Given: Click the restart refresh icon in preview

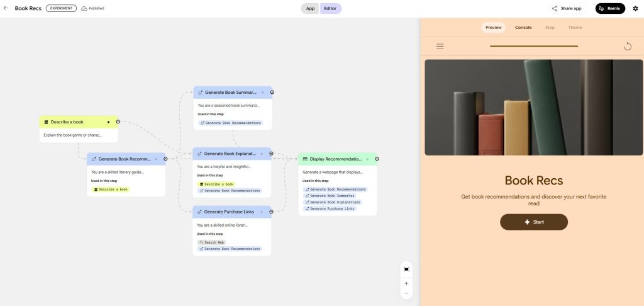Looking at the screenshot, I should point(627,46).
